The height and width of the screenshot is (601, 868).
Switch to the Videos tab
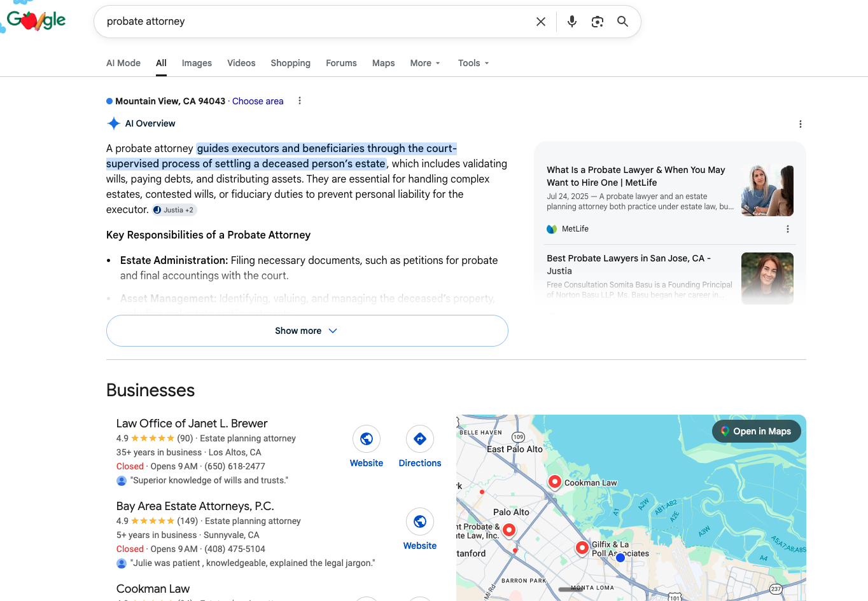click(x=241, y=63)
